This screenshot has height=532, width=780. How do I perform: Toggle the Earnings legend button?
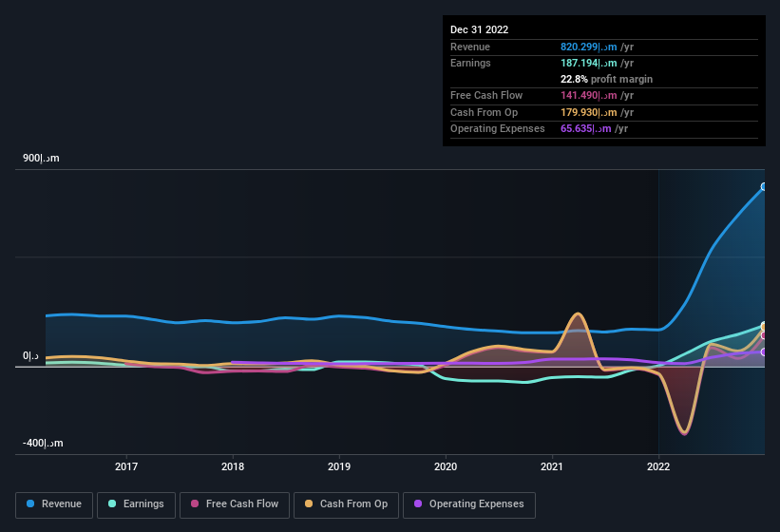[136, 504]
